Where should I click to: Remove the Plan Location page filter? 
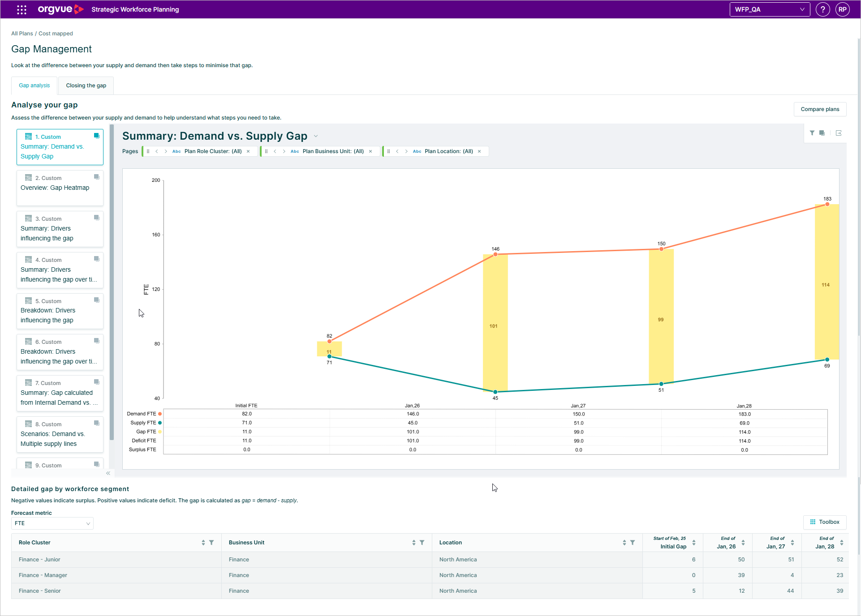tap(479, 151)
